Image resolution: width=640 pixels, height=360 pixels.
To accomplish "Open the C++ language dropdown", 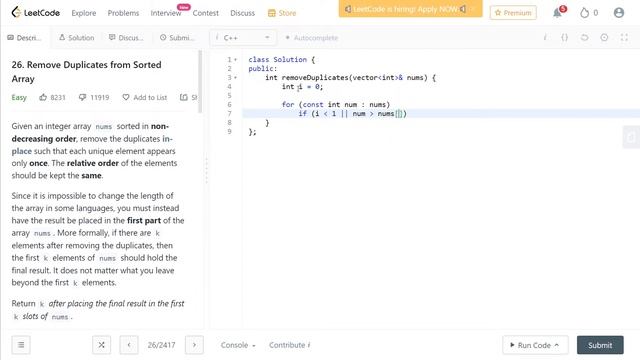I will (x=243, y=38).
